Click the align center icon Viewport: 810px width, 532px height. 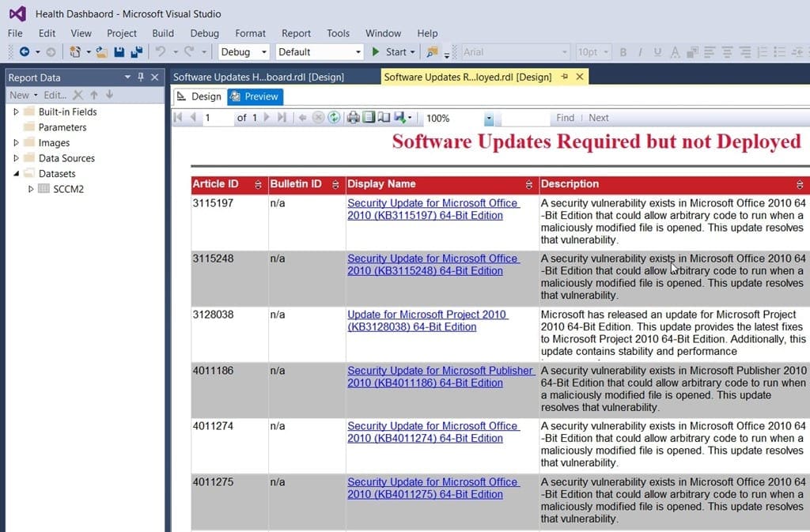pos(727,52)
